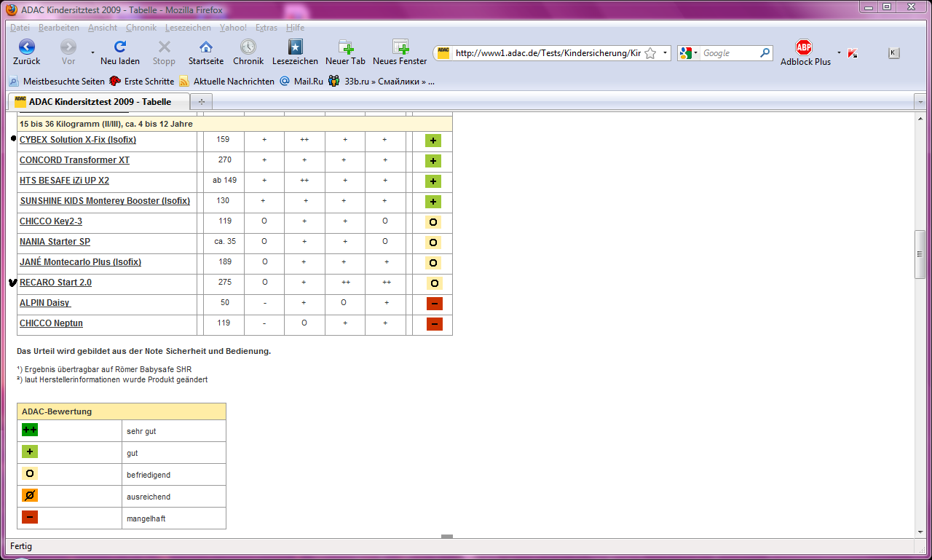Viewport: 932px width, 560px height.
Task: Open HTS BESAFE iZi UP X2 link
Action: [x=64, y=181]
